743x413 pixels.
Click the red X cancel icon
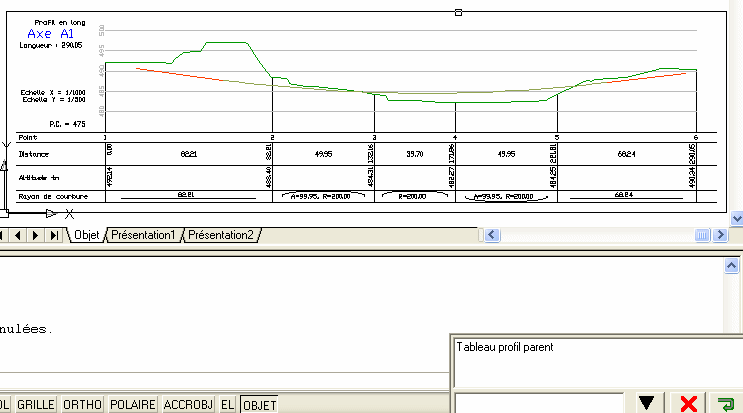[x=688, y=403]
